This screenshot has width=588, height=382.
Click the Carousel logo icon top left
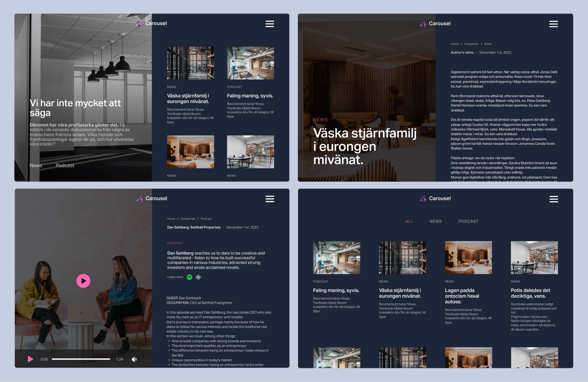[x=140, y=23]
